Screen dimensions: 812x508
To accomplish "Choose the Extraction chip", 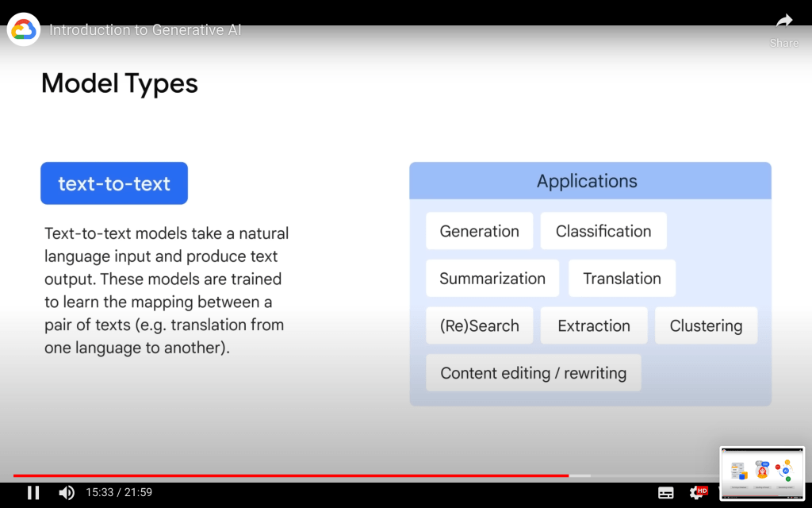I will (x=594, y=325).
